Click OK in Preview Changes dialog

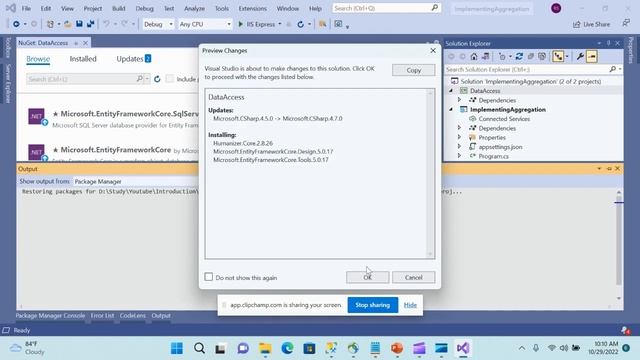tap(367, 277)
